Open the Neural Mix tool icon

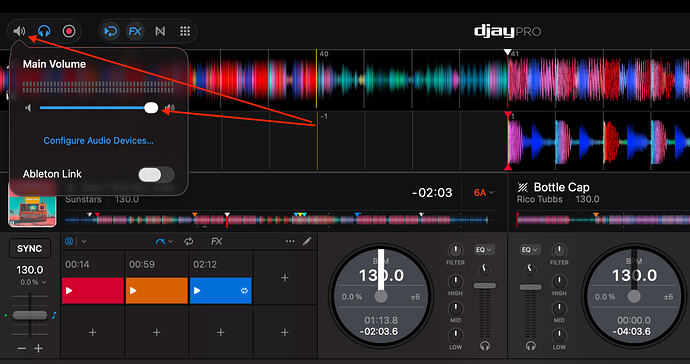coord(160,31)
